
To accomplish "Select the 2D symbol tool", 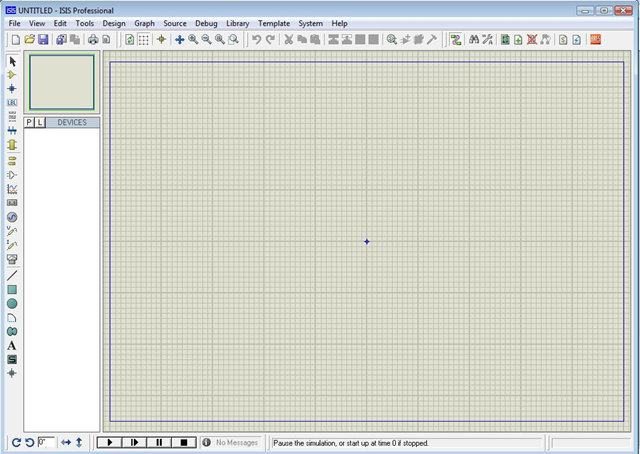I will tap(12, 360).
